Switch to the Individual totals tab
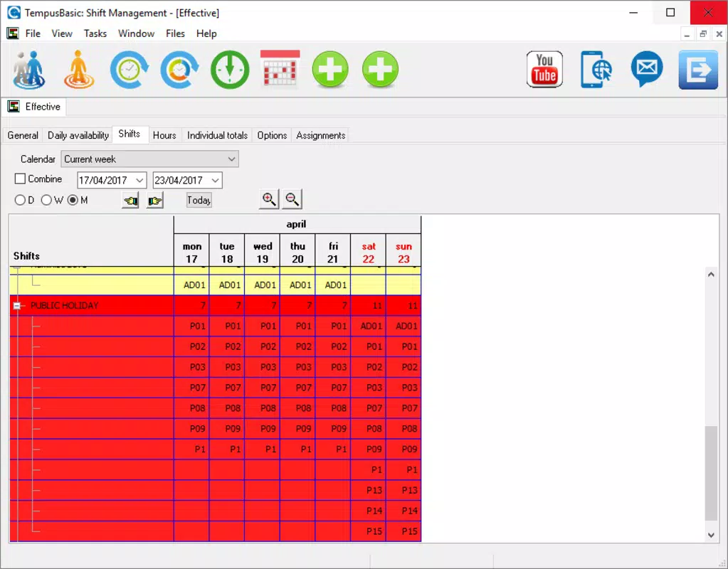 coord(217,136)
